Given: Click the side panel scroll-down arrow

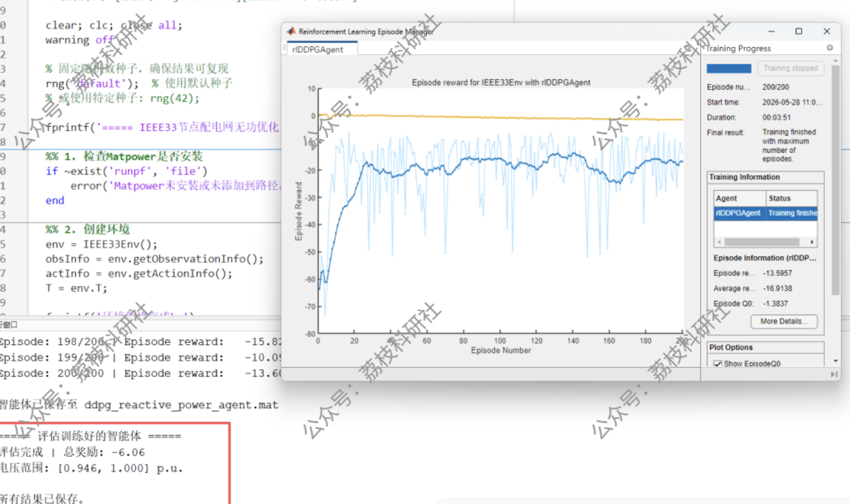Looking at the screenshot, I should tap(835, 361).
